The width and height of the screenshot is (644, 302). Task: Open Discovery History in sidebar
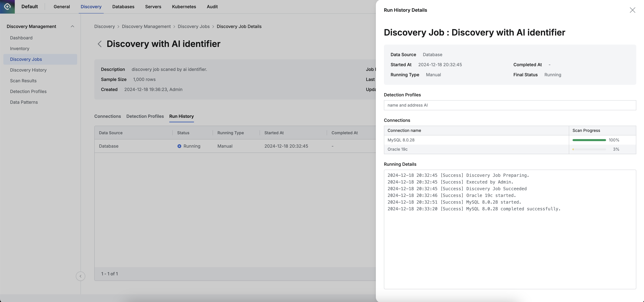pyautogui.click(x=28, y=70)
